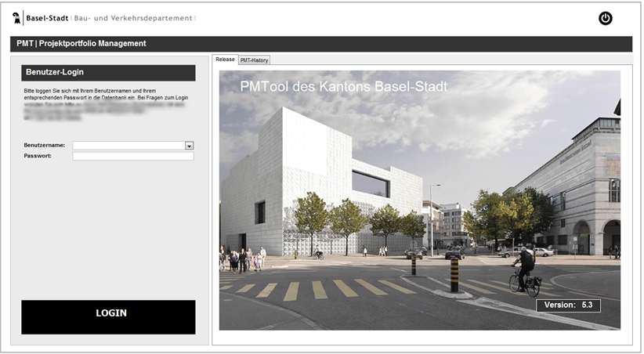
Task: Expand the Benutzername dropdown arrow
Action: [189, 146]
